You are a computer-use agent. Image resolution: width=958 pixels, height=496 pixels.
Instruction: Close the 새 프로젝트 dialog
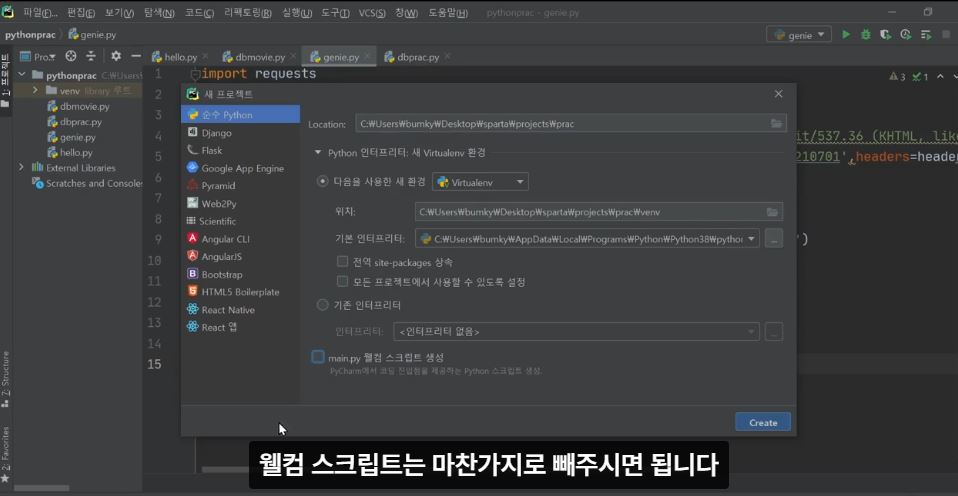(x=778, y=94)
